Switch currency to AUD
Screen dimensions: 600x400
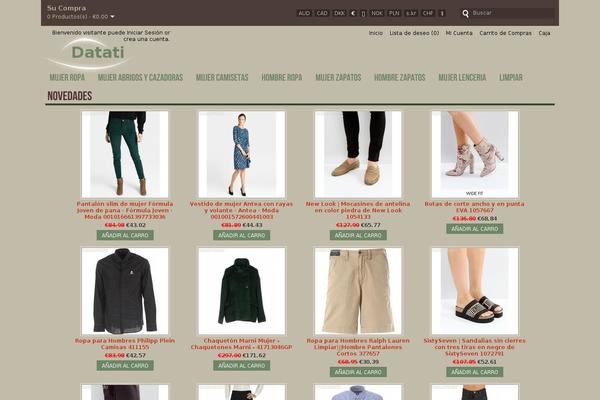click(x=304, y=13)
